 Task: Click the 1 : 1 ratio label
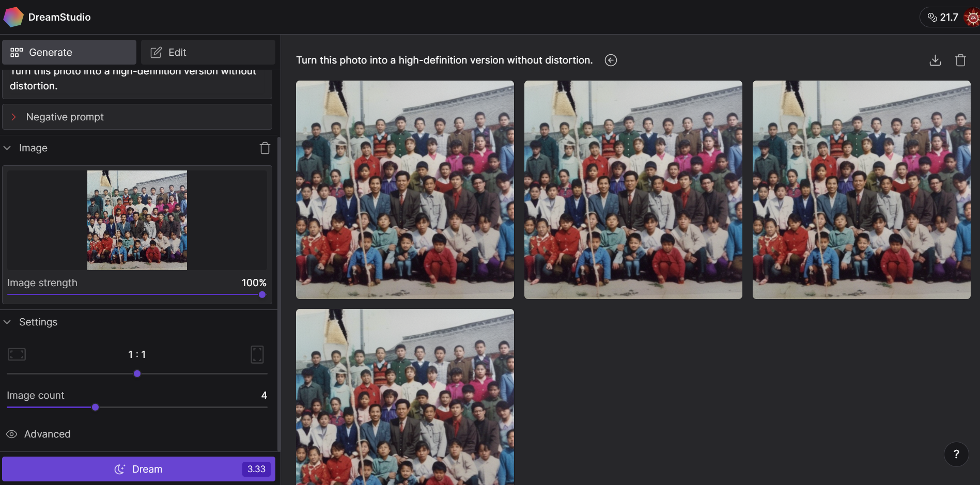[x=137, y=354]
